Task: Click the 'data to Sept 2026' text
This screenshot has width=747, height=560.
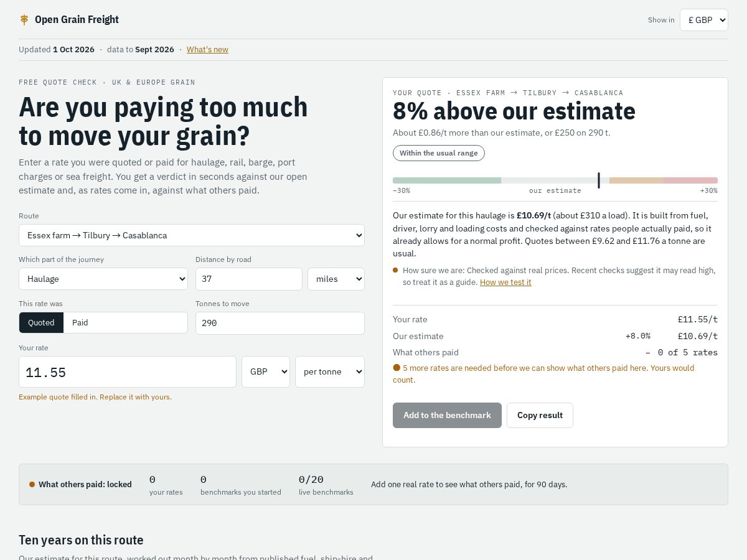Action: 141,50
